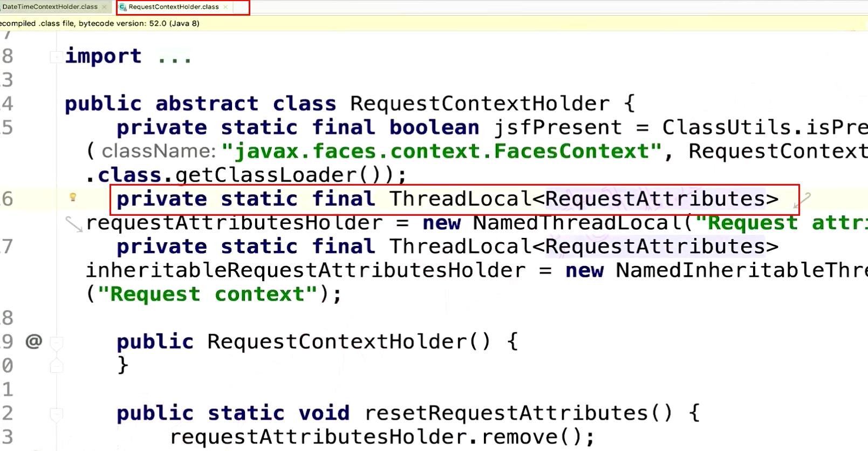Click the 'boolean' type keyword
Screen dimensions: 868x451
tap(434, 127)
